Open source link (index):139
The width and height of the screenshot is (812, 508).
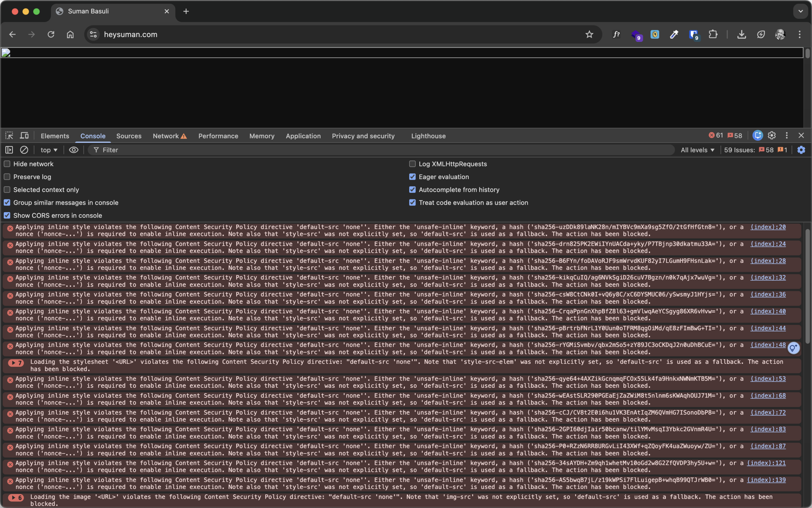click(x=766, y=480)
